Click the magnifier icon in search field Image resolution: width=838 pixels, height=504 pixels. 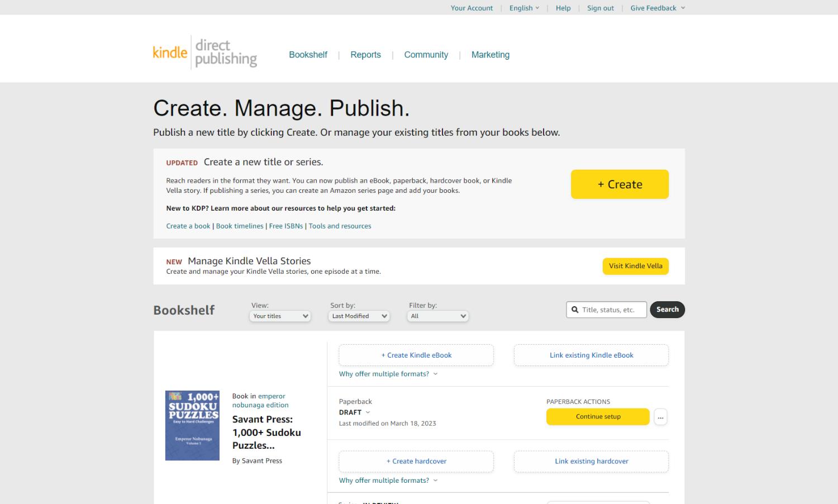pos(575,310)
